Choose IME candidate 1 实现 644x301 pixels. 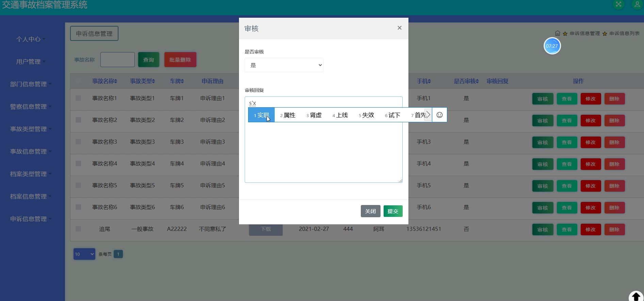(x=261, y=115)
